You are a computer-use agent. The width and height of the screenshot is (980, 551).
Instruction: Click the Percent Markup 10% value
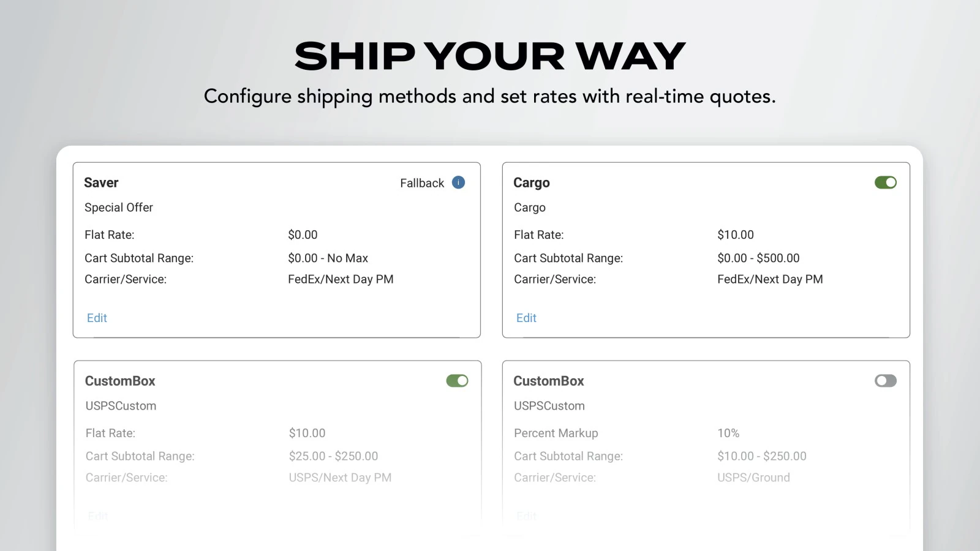pos(728,433)
